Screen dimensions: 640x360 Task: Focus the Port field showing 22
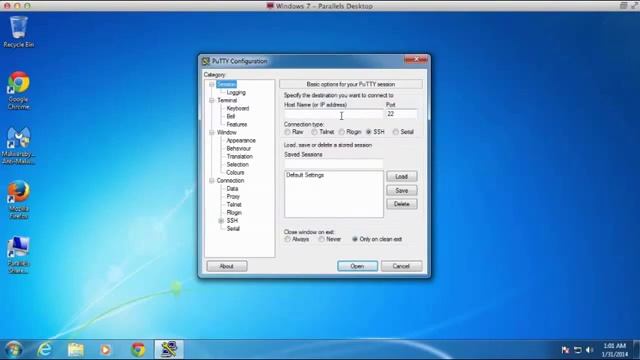(401, 114)
